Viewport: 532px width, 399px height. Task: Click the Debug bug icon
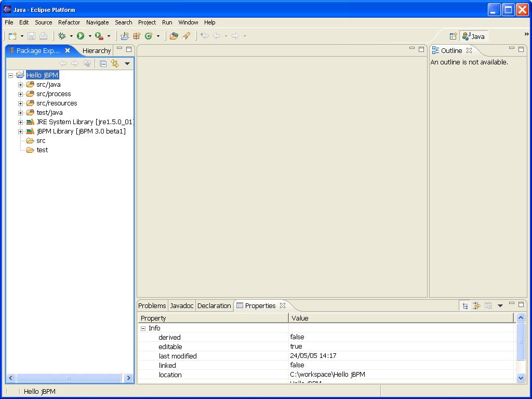point(62,36)
